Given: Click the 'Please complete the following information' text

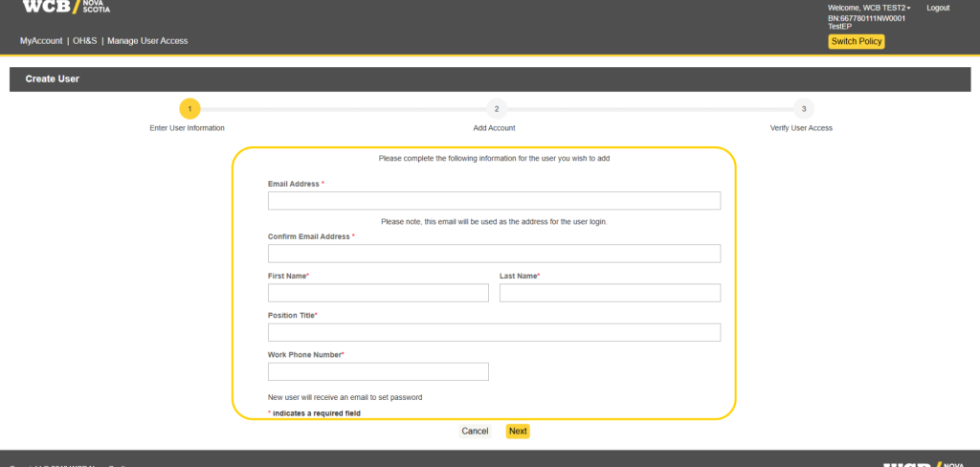Looking at the screenshot, I should pos(494,158).
